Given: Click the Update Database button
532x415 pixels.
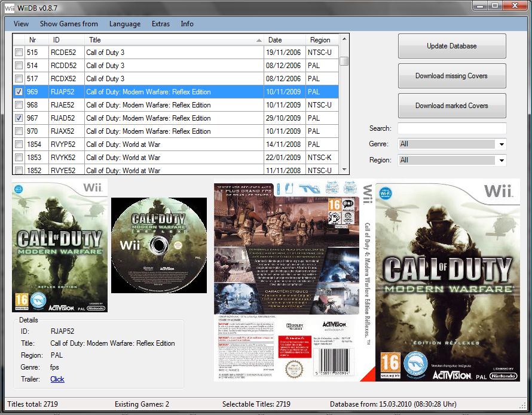Looking at the screenshot, I should pyautogui.click(x=451, y=46).
